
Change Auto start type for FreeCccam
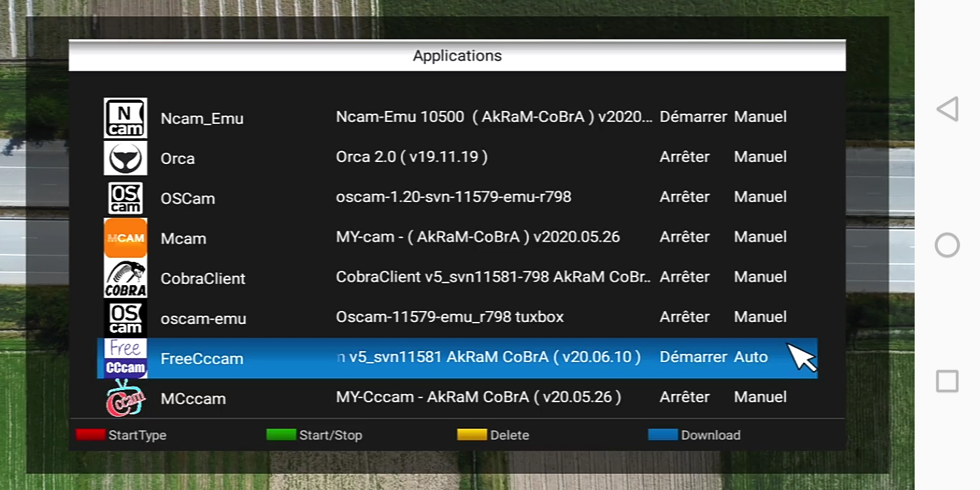pos(751,357)
